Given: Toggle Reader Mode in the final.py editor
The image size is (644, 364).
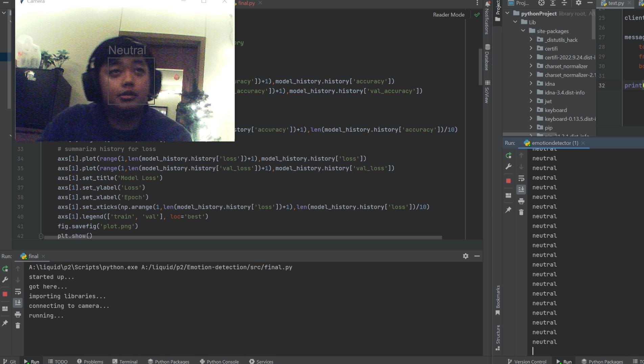Looking at the screenshot, I should click(448, 15).
